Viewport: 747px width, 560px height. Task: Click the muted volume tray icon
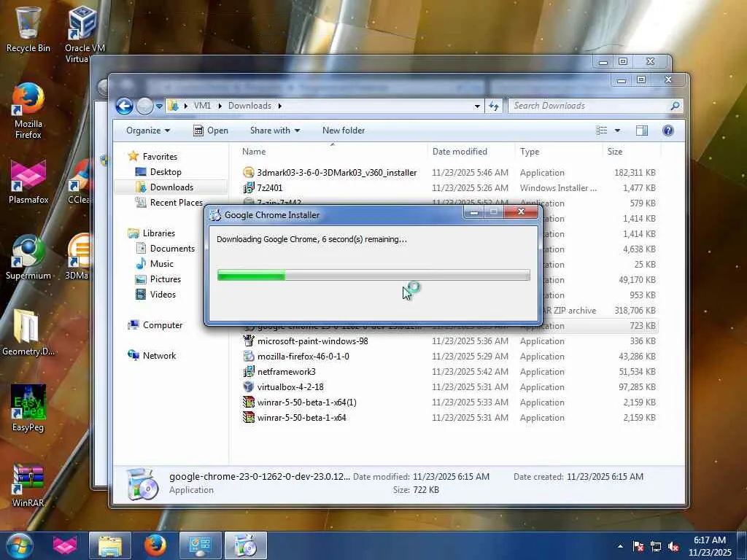coord(673,547)
